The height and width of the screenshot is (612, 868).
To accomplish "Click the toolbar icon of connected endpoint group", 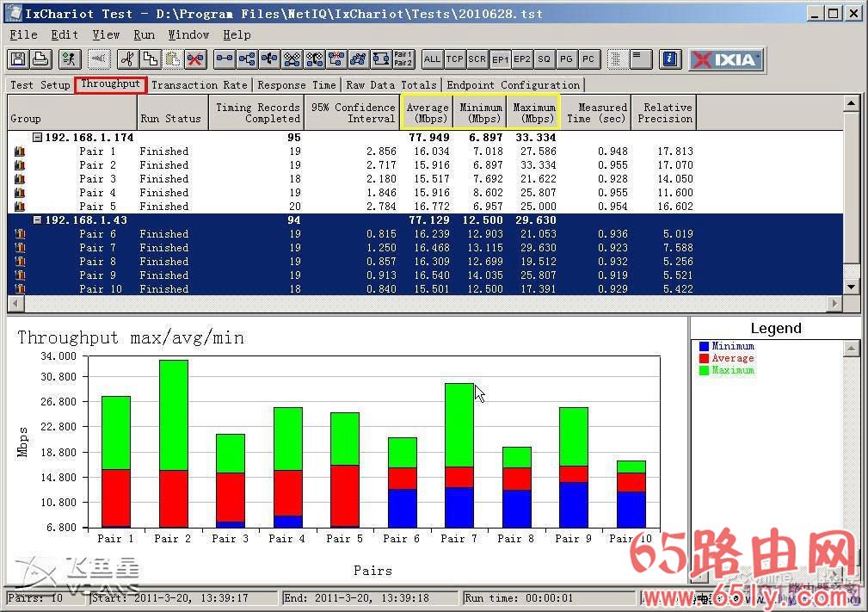I will (359, 59).
